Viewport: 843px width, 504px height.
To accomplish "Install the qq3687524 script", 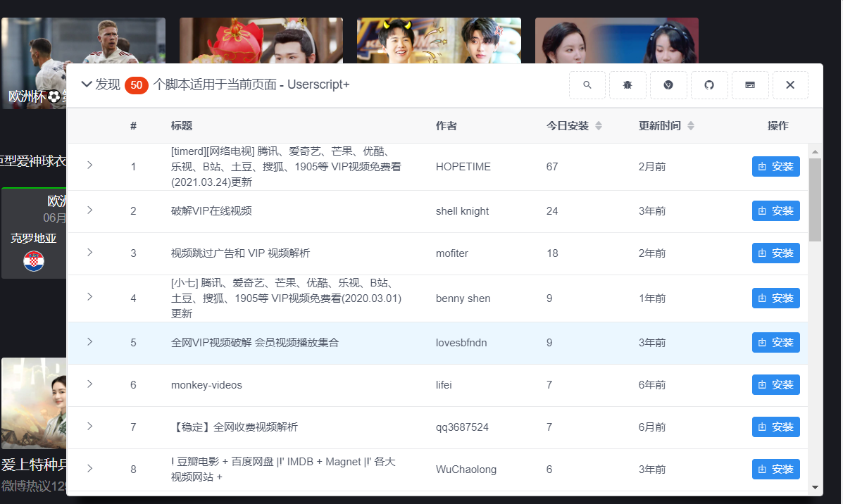I will pos(776,427).
